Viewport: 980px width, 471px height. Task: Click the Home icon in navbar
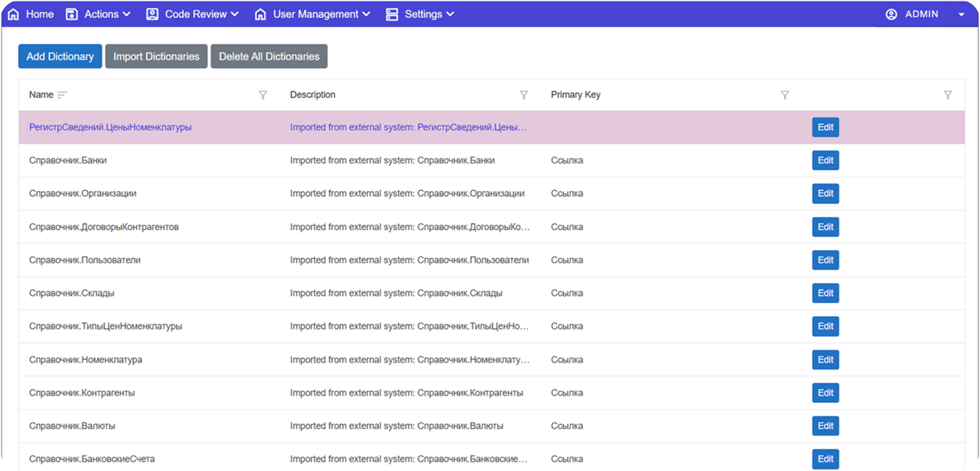pyautogui.click(x=13, y=14)
